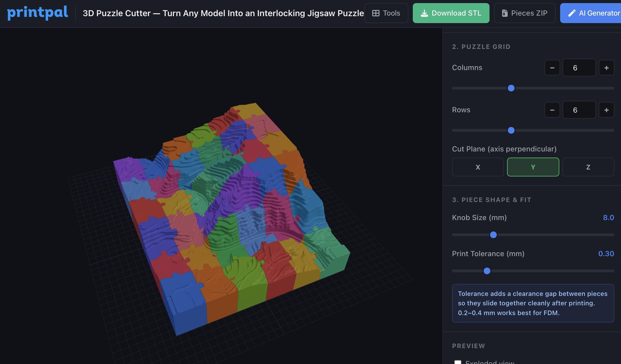
Task: Click the Rows number field
Action: tap(579, 110)
